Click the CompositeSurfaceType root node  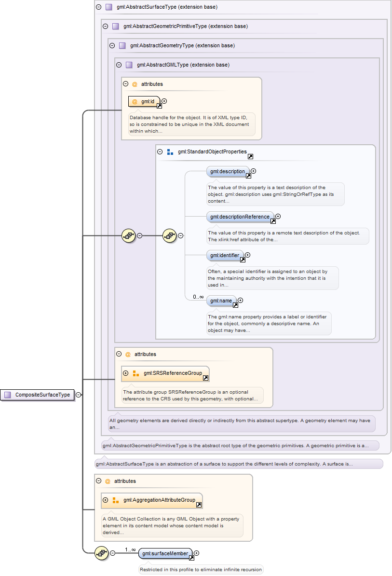(x=38, y=395)
